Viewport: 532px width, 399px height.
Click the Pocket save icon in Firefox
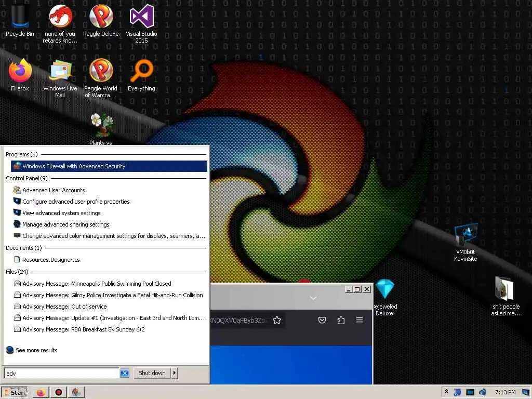(322, 320)
